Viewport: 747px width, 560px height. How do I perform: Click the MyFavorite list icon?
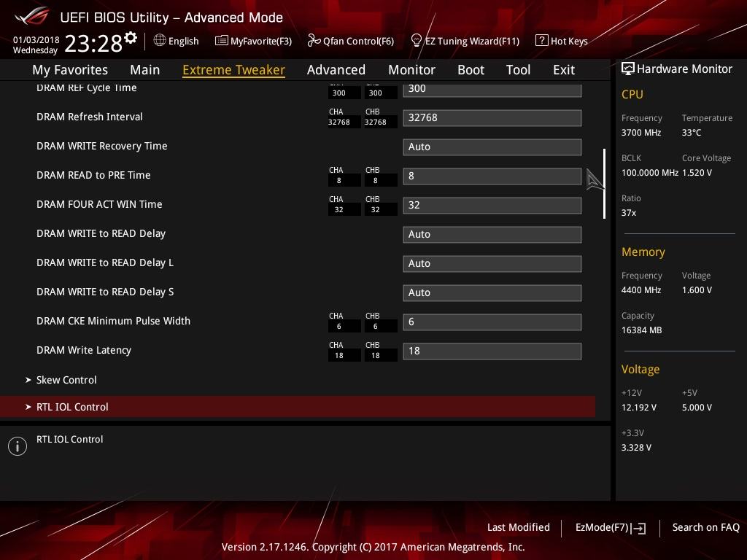222,41
